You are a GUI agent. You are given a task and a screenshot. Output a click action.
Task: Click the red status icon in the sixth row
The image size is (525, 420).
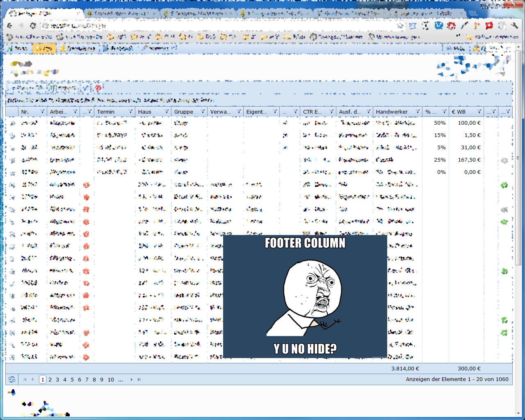(x=86, y=185)
